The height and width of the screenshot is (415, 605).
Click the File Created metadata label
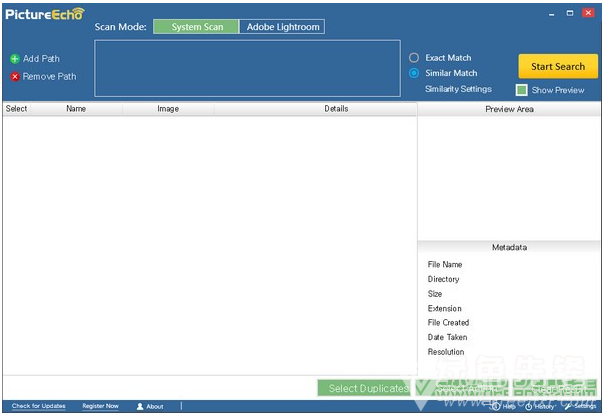(x=448, y=322)
